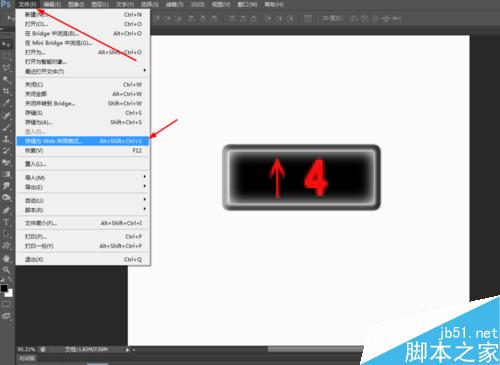Select the Dodge tool
This screenshot has height=365, width=500.
[6, 197]
